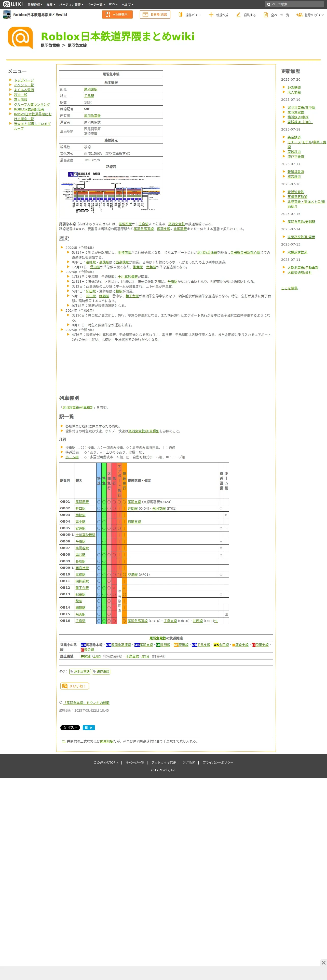The height and width of the screenshot is (980, 327).
Task: Click the @WIKI logo in top bar
Action: [x=12, y=4]
